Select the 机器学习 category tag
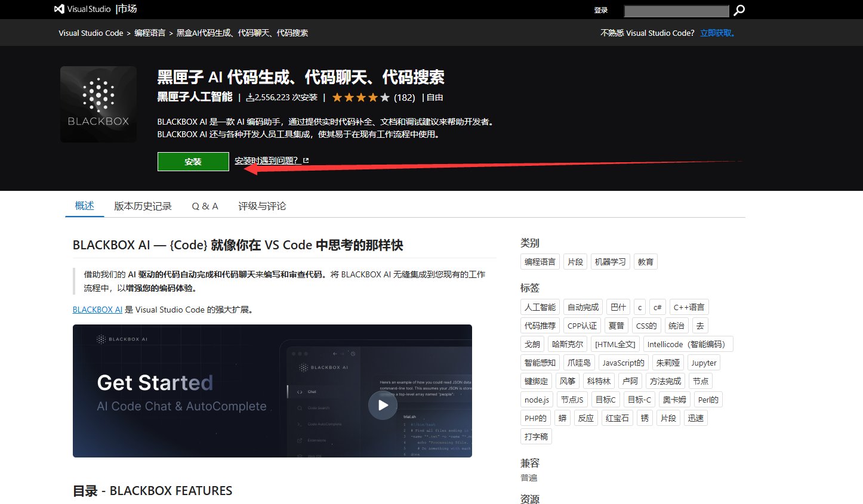Screen dimensions: 863x504 [610, 262]
